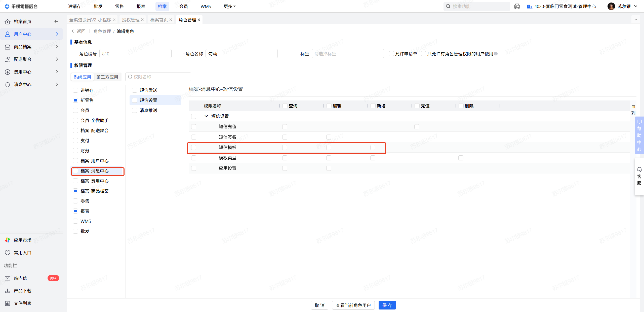Click 查看当前角色用户 button
The height and width of the screenshot is (312, 644).
353,305
